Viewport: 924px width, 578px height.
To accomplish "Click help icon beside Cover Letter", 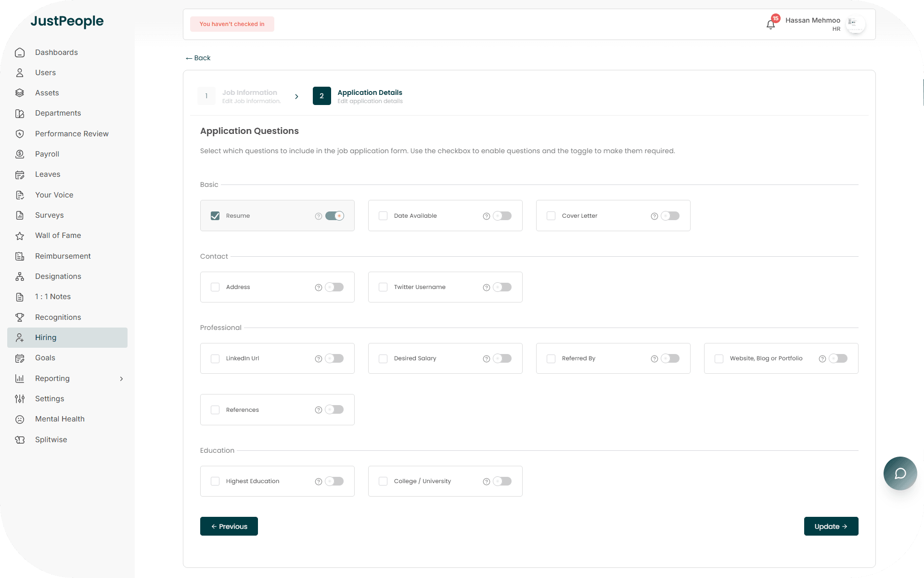I will pyautogui.click(x=654, y=216).
